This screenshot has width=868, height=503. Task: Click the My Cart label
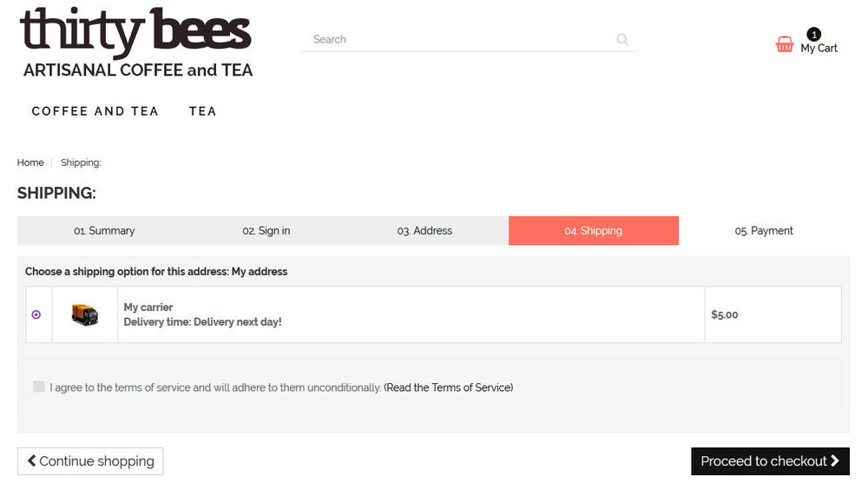coord(819,49)
